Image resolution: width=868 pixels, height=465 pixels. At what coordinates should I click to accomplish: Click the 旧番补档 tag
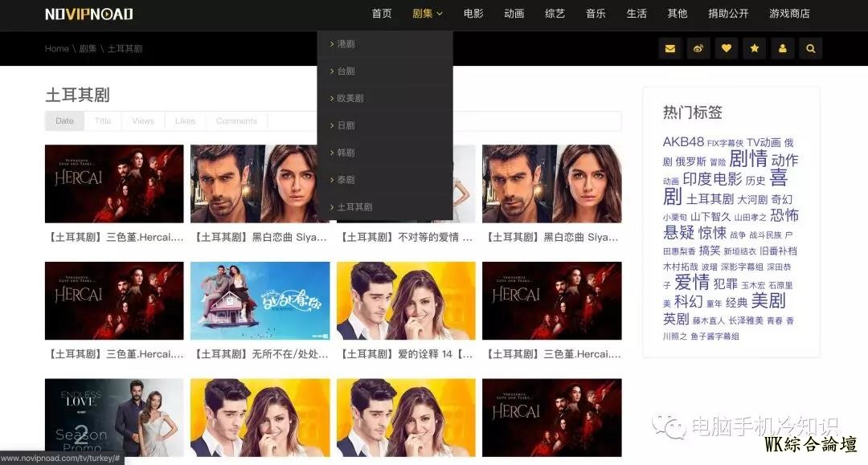coord(778,251)
